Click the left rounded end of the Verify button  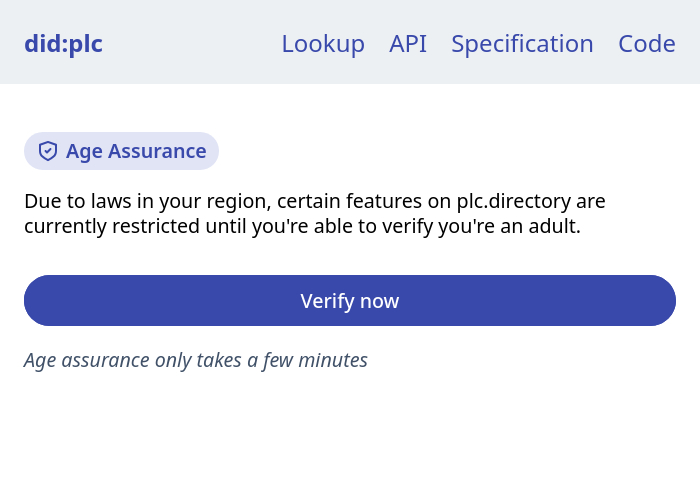pyautogui.click(x=40, y=301)
